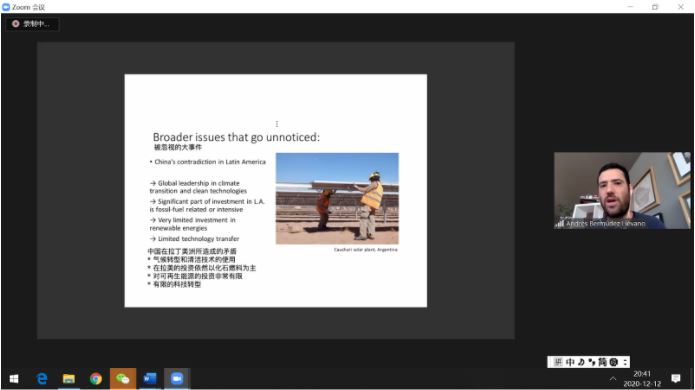This screenshot has width=695, height=390.
Task: Click the IME bar logo icon
Action: click(x=558, y=362)
